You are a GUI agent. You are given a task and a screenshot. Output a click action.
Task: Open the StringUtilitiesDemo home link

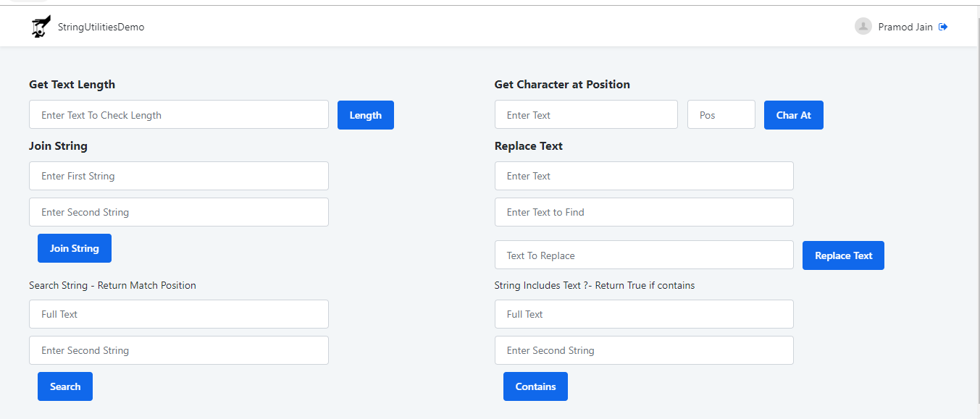click(x=101, y=27)
